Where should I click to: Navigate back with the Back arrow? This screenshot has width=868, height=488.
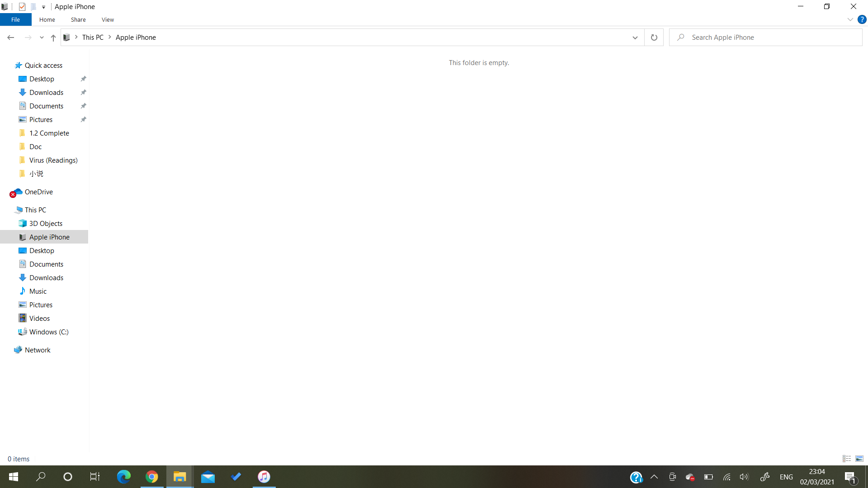11,38
